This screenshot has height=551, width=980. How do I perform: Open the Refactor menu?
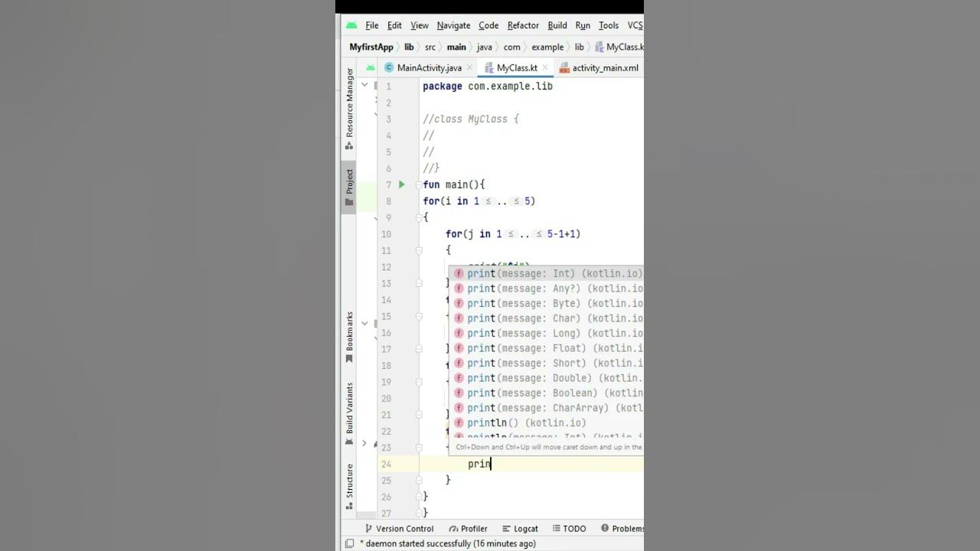[523, 25]
